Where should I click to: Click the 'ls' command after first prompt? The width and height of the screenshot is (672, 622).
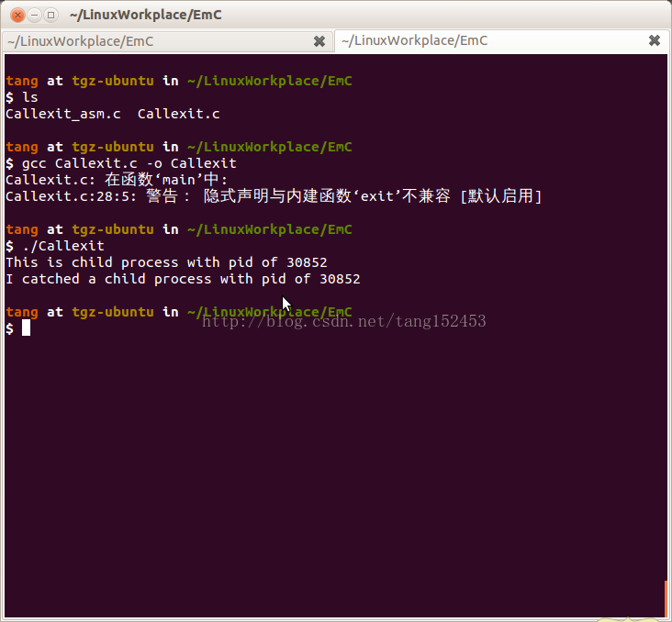tap(29, 97)
